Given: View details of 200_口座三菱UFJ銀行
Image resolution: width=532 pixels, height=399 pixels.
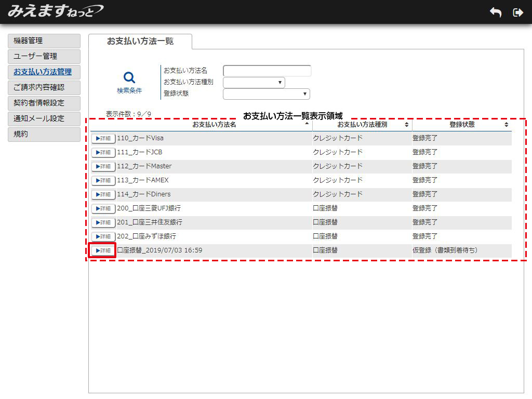Looking at the screenshot, I should point(103,208).
